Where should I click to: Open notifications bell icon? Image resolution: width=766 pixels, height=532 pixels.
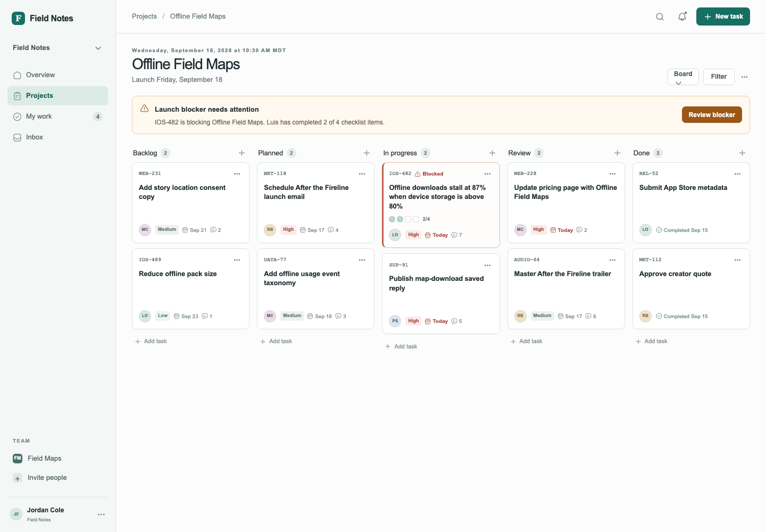(682, 16)
